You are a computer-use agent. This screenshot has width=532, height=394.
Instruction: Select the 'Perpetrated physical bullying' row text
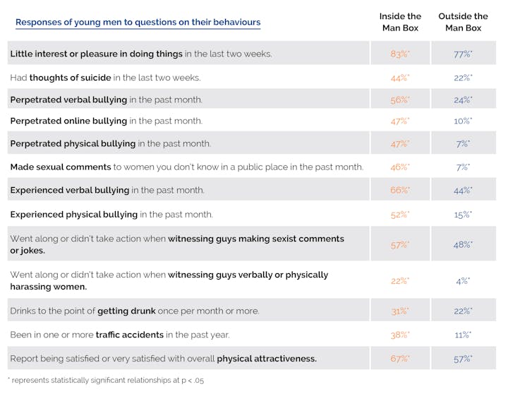110,143
